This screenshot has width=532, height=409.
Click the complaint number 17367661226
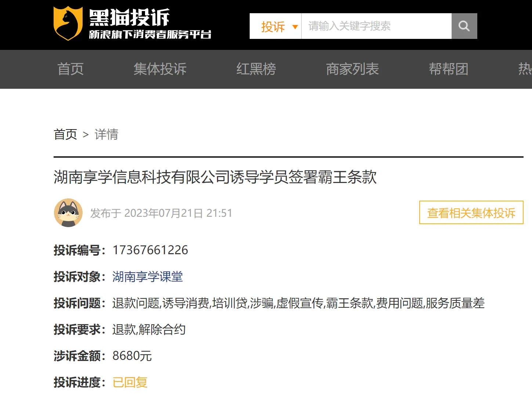[150, 250]
